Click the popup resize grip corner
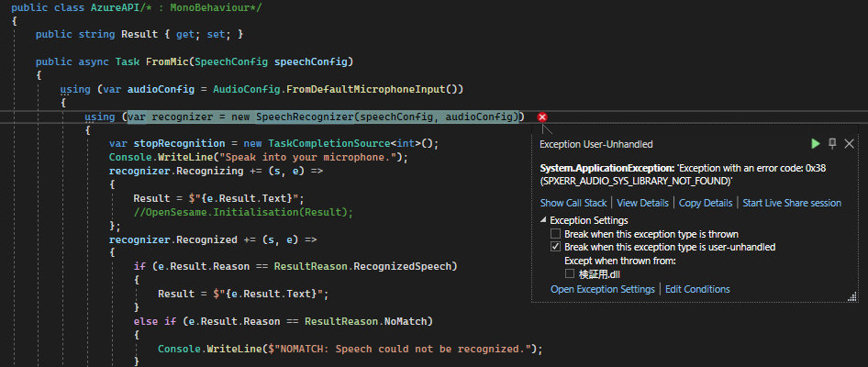Viewport: 868px width, 367px height. click(x=853, y=298)
